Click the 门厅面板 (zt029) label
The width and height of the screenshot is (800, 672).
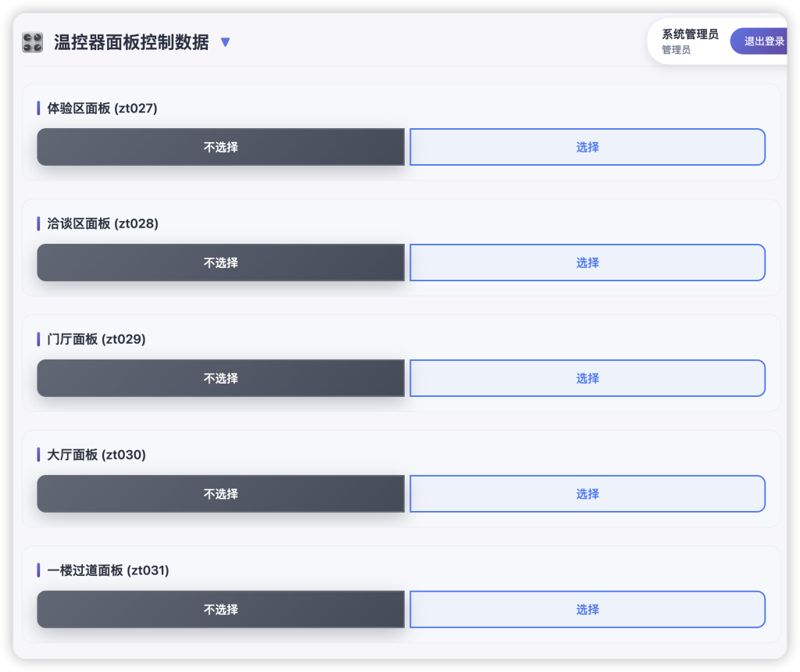(x=96, y=339)
